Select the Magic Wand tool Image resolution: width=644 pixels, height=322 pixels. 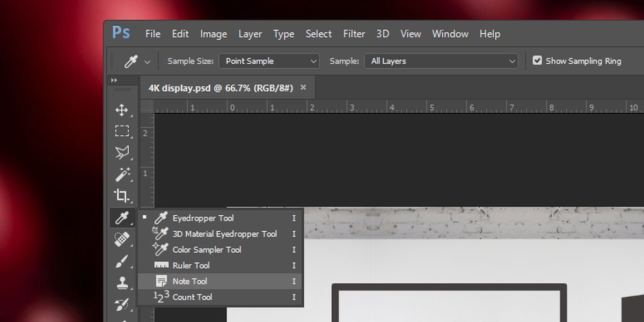coord(122,174)
